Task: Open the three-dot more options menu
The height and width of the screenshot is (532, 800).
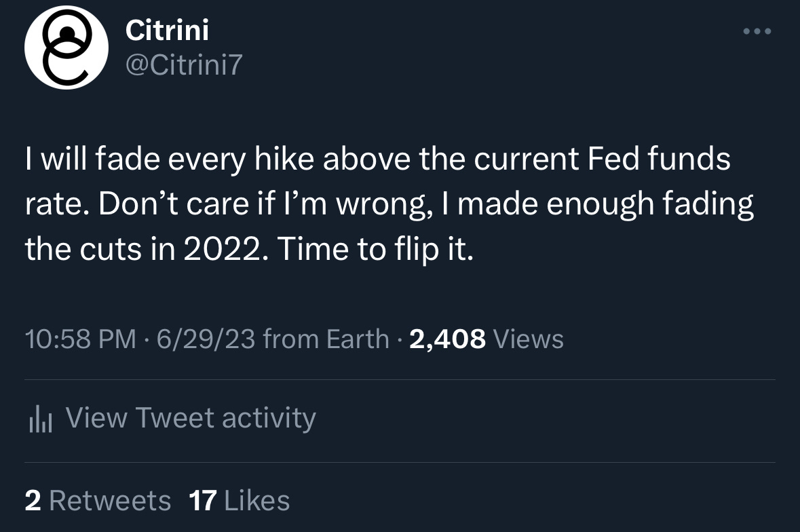Action: point(757,32)
